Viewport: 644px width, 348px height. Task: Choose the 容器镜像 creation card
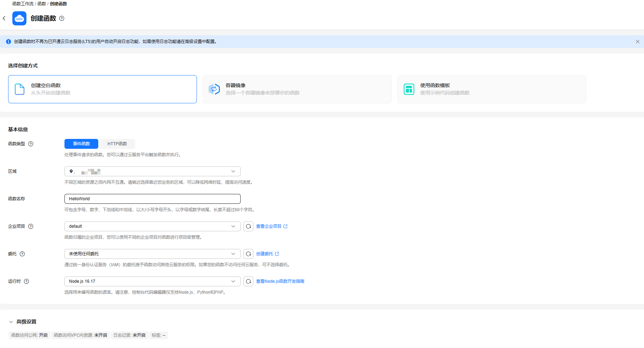297,89
